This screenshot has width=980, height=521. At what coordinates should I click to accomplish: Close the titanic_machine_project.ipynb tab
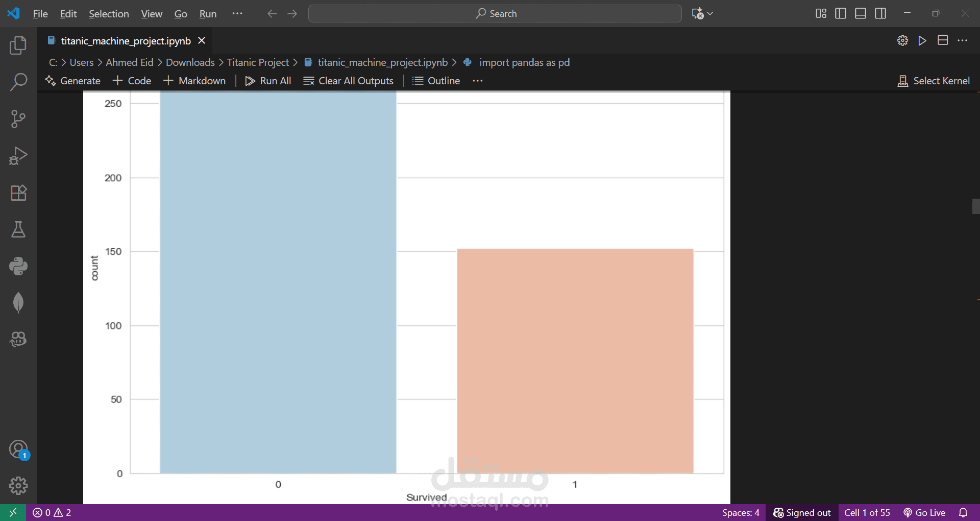202,40
